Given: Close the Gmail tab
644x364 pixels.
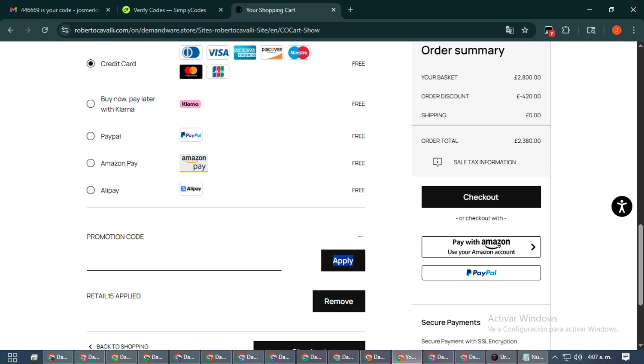Looking at the screenshot, I should point(108,10).
